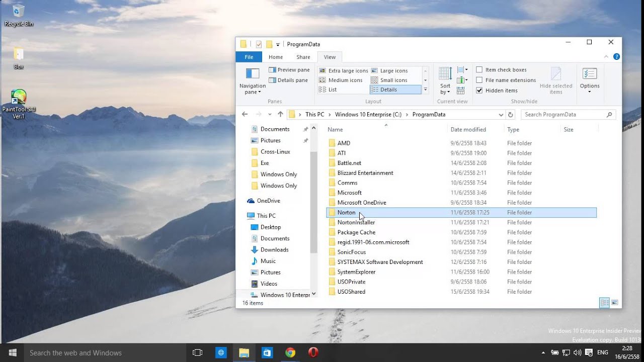Click the Search ProgramData field
Screen dimensions: 644x362
(568, 115)
